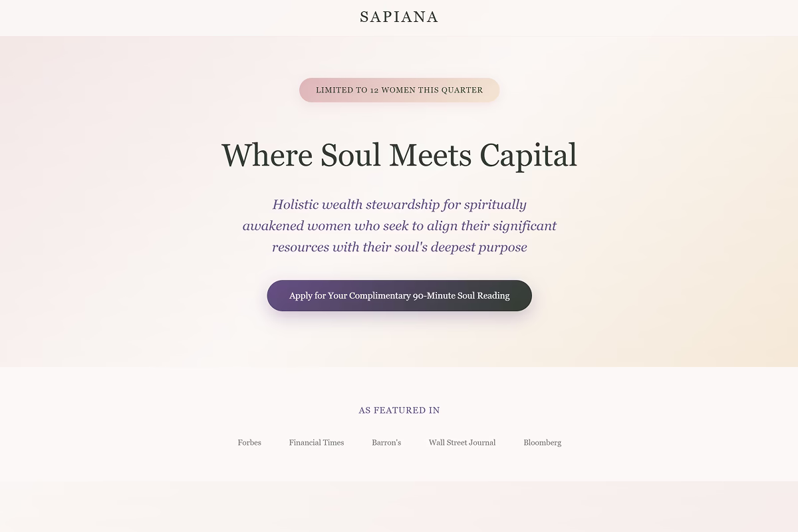Click the Wall Street Journal press mention
The height and width of the screenshot is (532, 798).
coord(462,442)
